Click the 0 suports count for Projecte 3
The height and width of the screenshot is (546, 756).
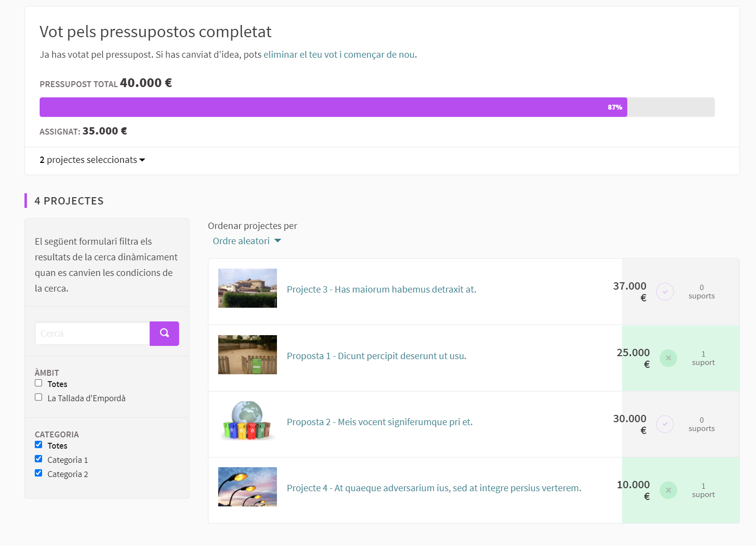702,292
